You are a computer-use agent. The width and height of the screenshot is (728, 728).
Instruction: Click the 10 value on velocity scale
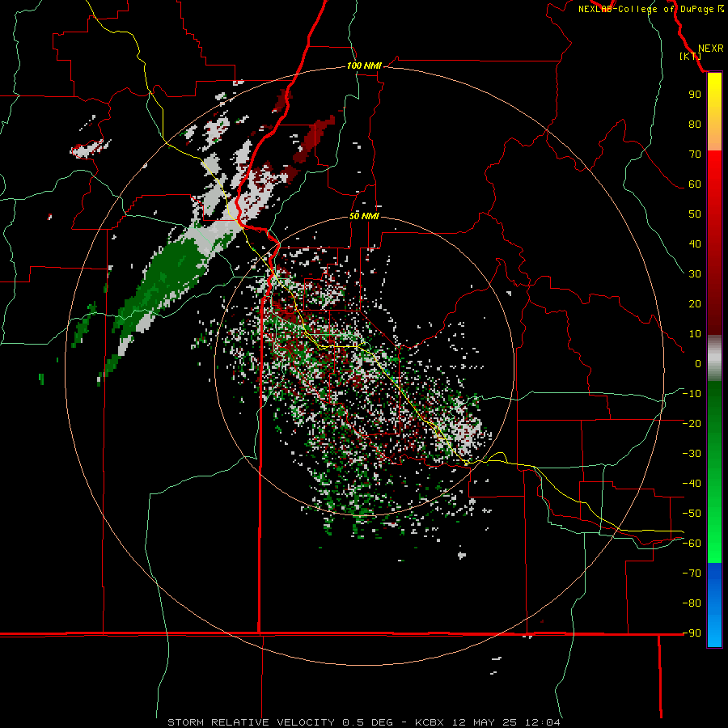tap(695, 334)
